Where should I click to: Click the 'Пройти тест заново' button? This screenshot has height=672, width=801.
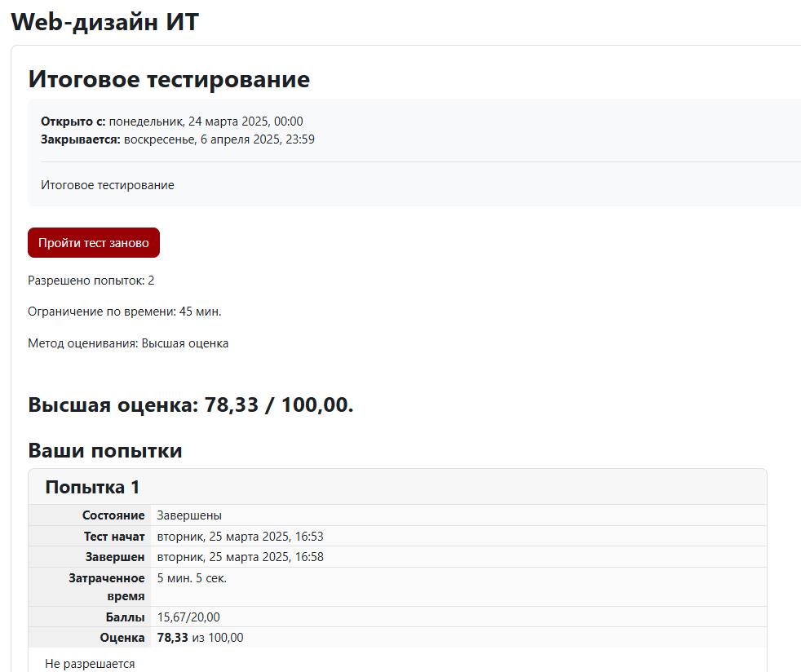[x=94, y=242]
